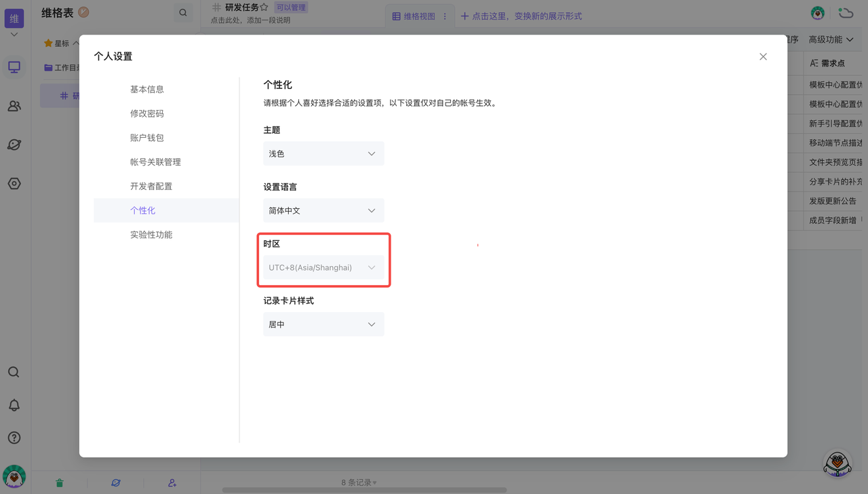Click the user avatar at bottom left

[x=14, y=476]
